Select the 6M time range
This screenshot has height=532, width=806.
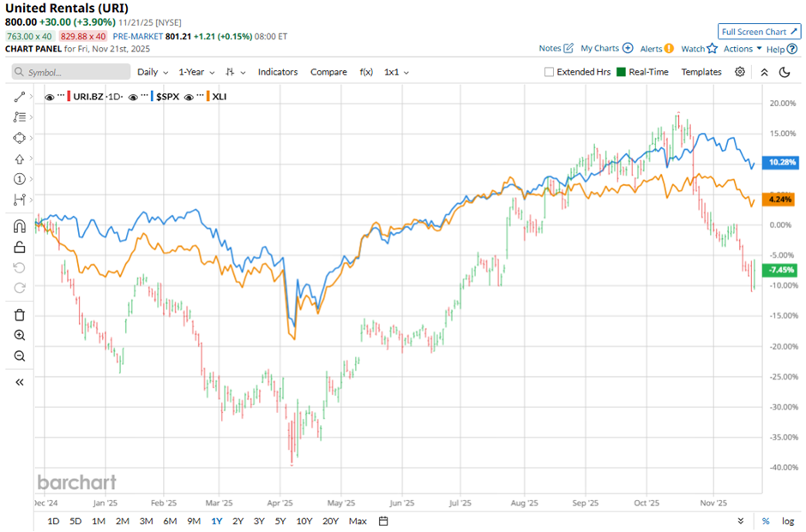coord(170,521)
